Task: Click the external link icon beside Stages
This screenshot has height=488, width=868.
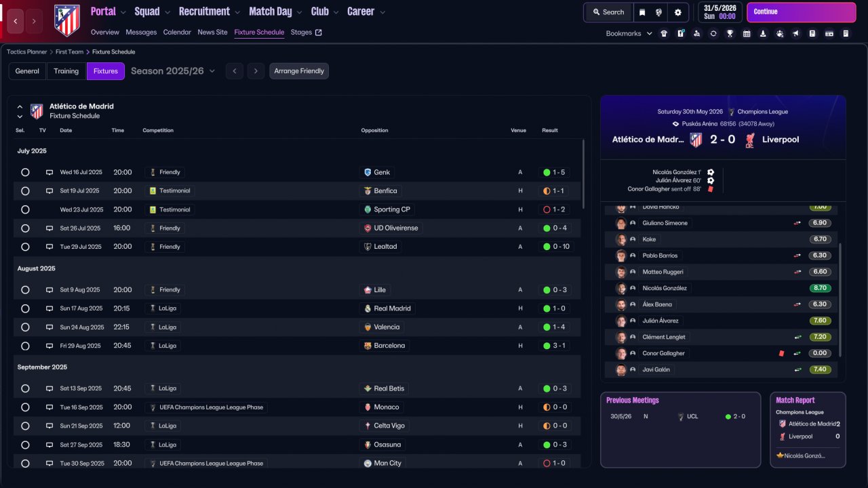Action: (x=319, y=32)
